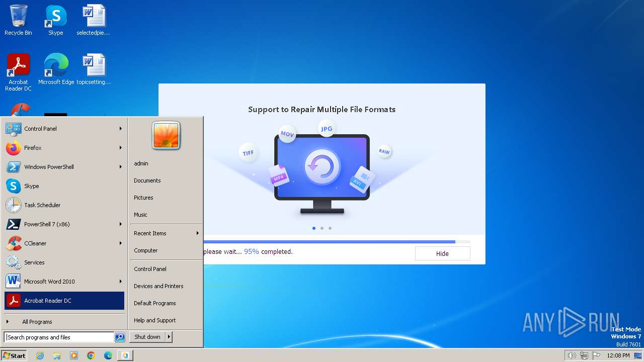
Task: Open Help and Support
Action: (154, 320)
